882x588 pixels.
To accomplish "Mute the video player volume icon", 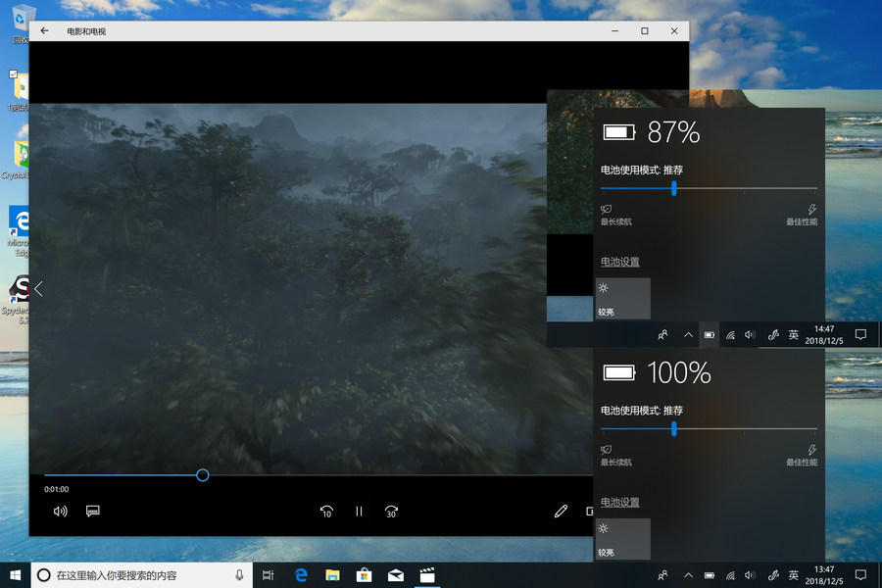I will (61, 511).
